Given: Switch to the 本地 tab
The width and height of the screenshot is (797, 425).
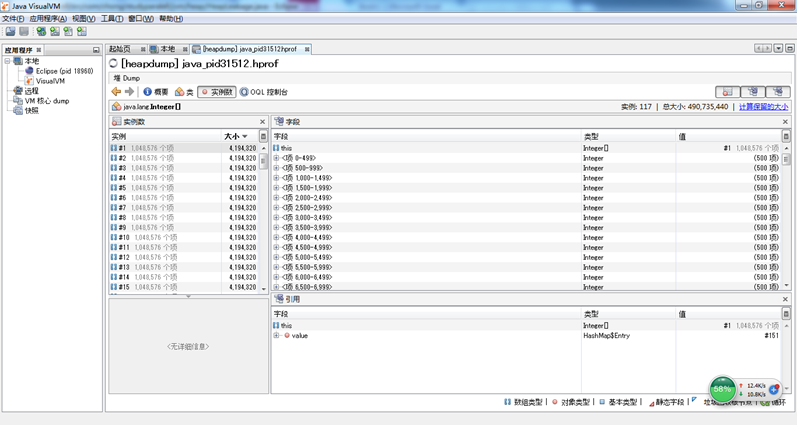Looking at the screenshot, I should point(167,49).
